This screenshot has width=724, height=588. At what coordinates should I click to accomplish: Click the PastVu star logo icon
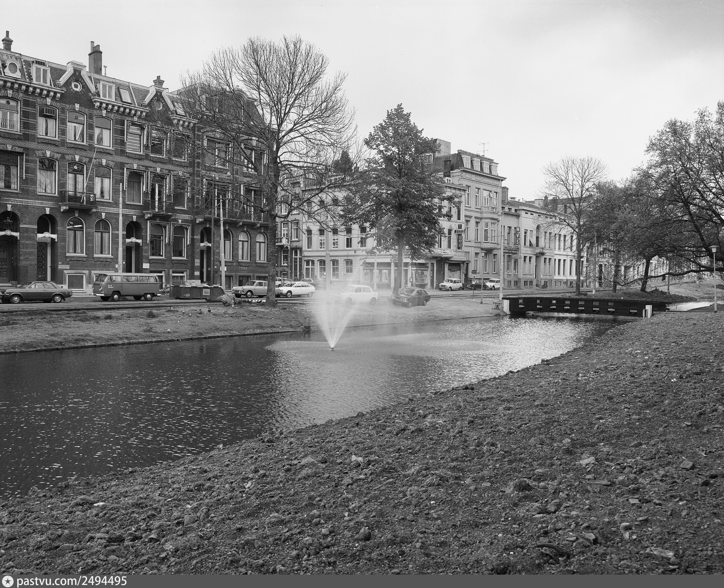coord(7,581)
